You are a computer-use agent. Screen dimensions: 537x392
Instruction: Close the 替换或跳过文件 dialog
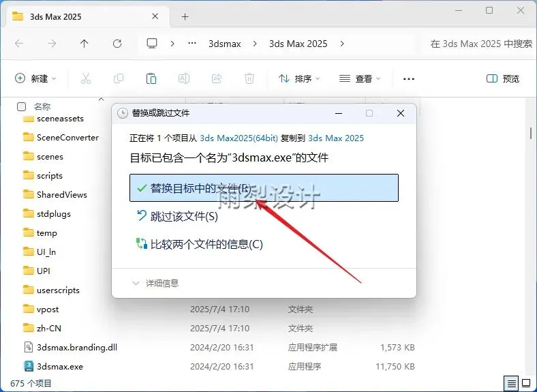click(401, 113)
